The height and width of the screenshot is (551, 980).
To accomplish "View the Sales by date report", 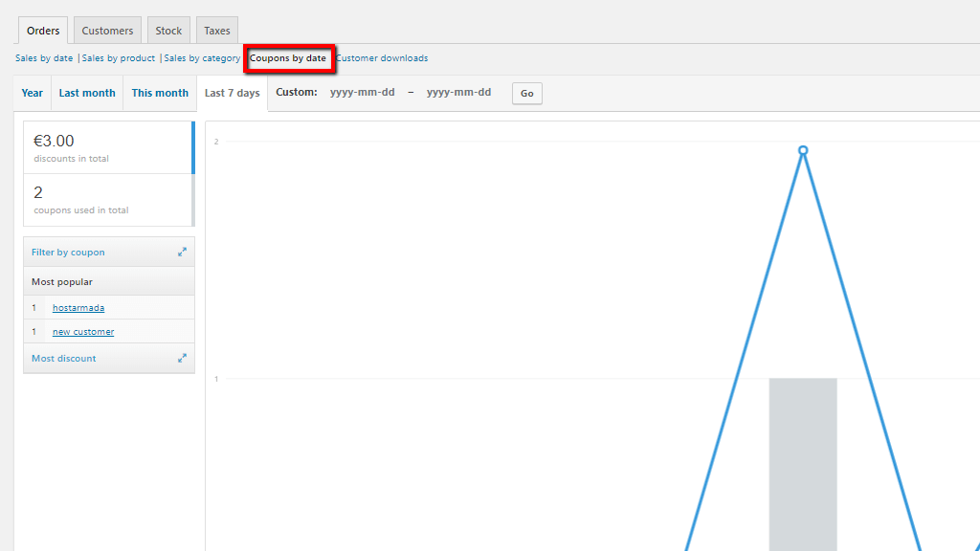I will 44,58.
